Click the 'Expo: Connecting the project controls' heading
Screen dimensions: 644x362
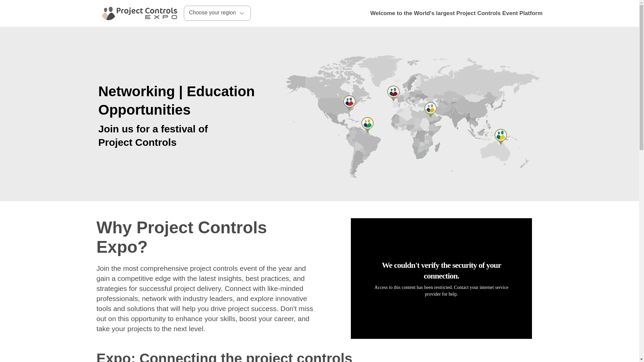click(224, 357)
